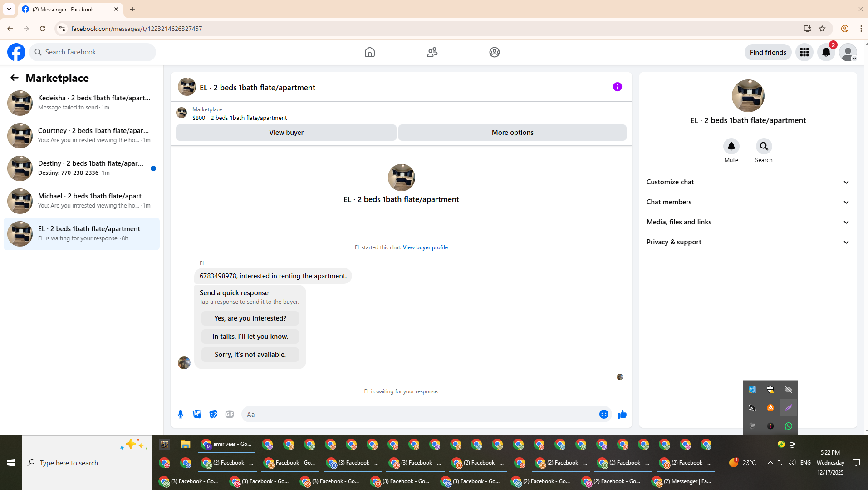Open the Home feed icon
The height and width of the screenshot is (490, 868).
pyautogui.click(x=370, y=52)
